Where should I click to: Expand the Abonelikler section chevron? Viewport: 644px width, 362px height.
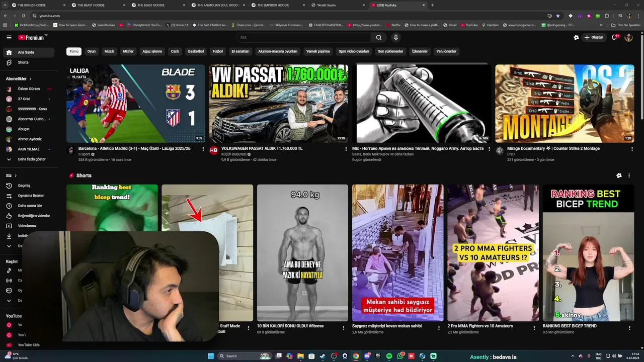30,79
